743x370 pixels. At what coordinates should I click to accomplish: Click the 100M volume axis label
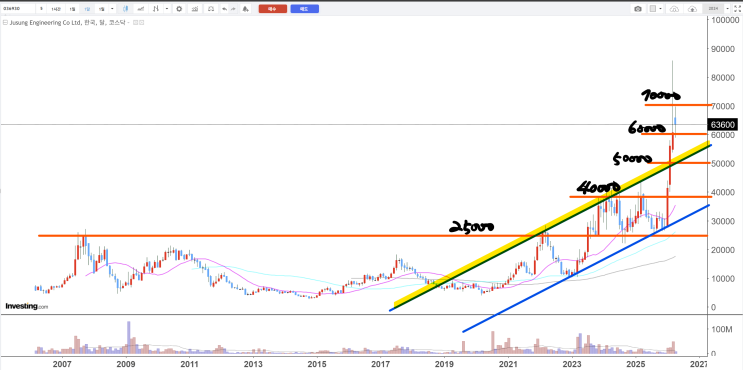(722, 329)
